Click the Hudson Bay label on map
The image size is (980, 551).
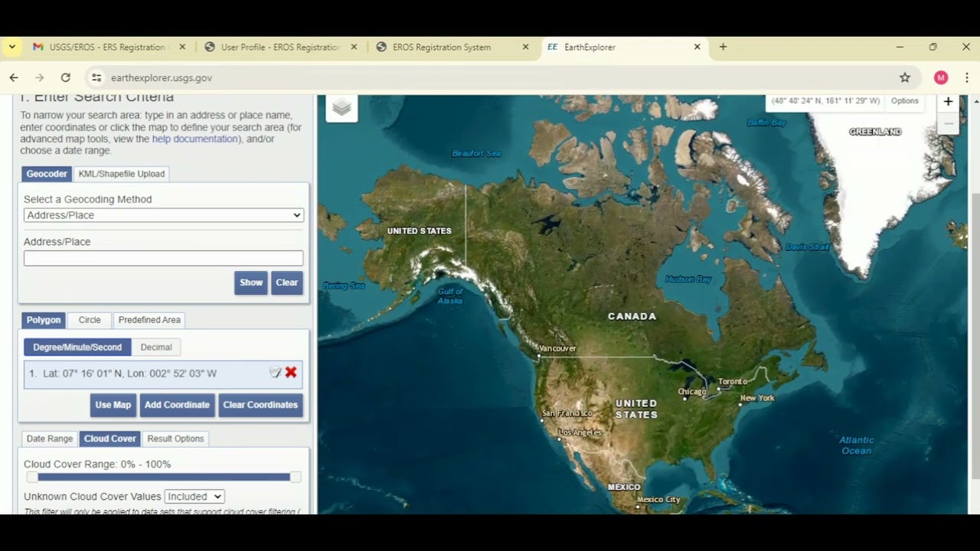[x=688, y=279]
